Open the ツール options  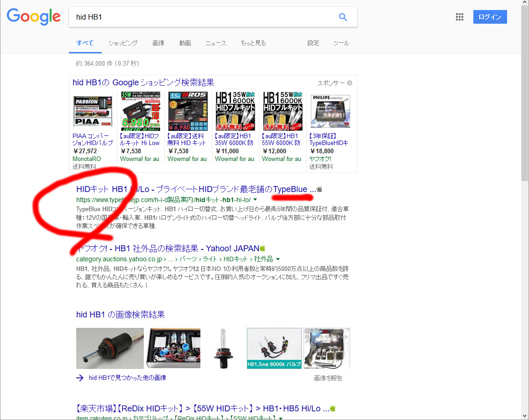coord(341,43)
